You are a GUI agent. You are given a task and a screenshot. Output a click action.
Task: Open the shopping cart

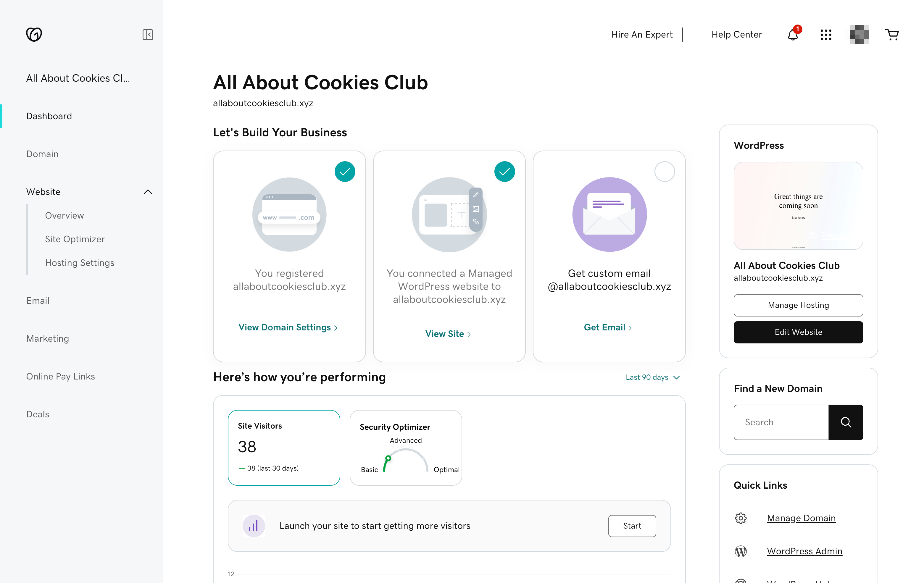pyautogui.click(x=892, y=35)
